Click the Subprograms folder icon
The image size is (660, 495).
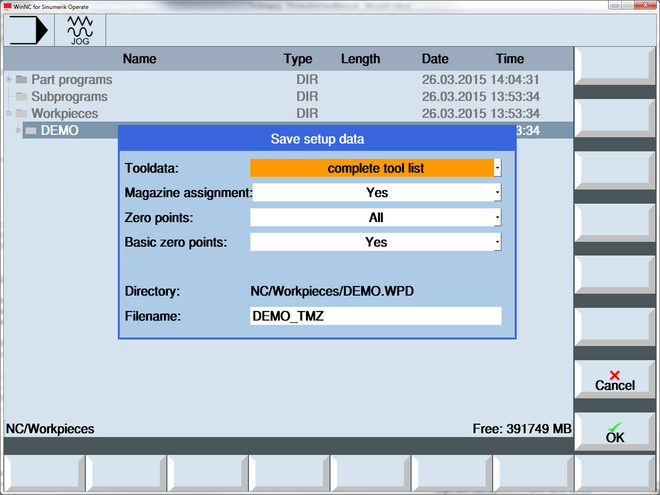point(21,97)
